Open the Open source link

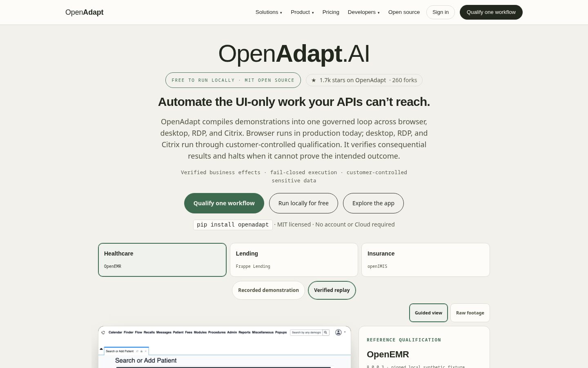tap(404, 12)
